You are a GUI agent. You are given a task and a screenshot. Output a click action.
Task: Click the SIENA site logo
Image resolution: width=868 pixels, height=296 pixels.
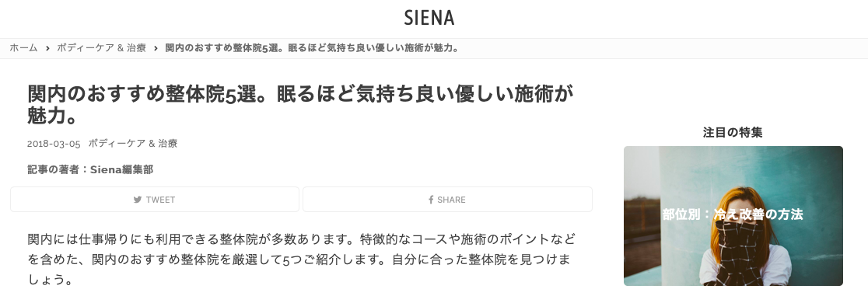(429, 18)
